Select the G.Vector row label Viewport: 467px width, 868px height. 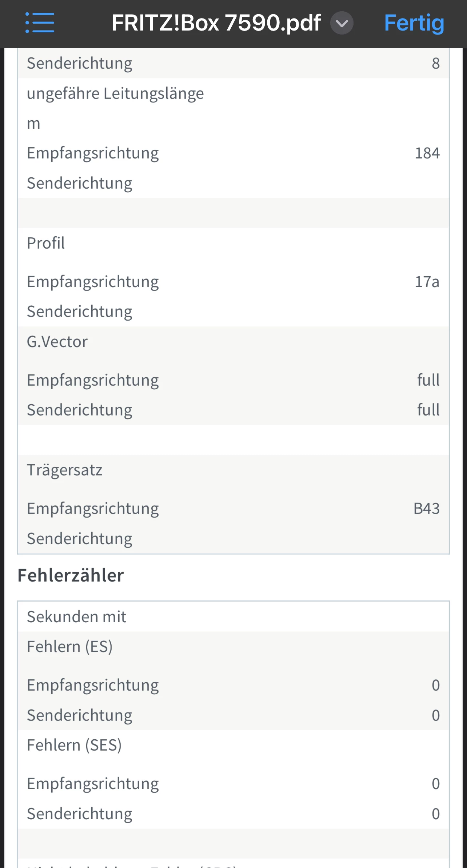(x=57, y=342)
